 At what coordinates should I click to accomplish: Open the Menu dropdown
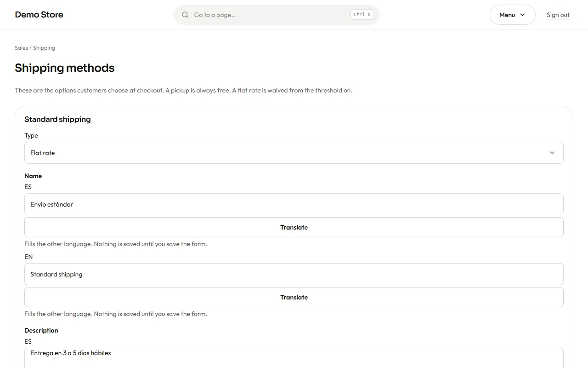pyautogui.click(x=512, y=15)
